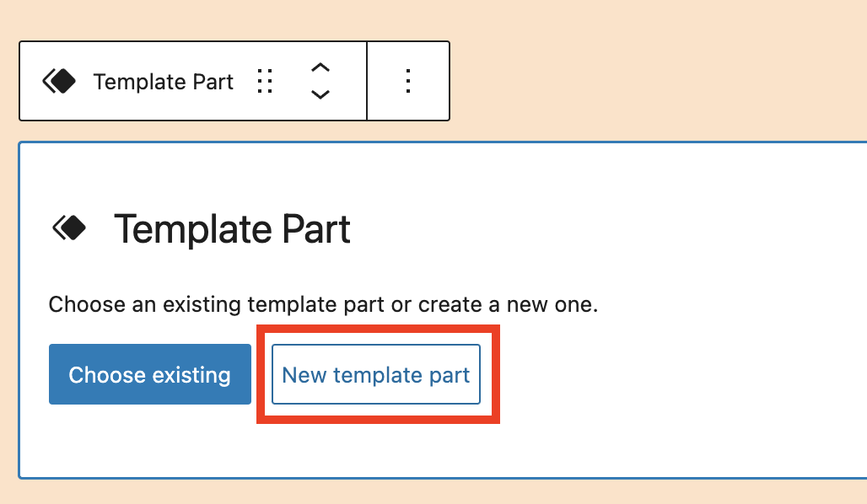Click the peach canvas below the block
The width and height of the screenshot is (867, 504).
[422, 492]
